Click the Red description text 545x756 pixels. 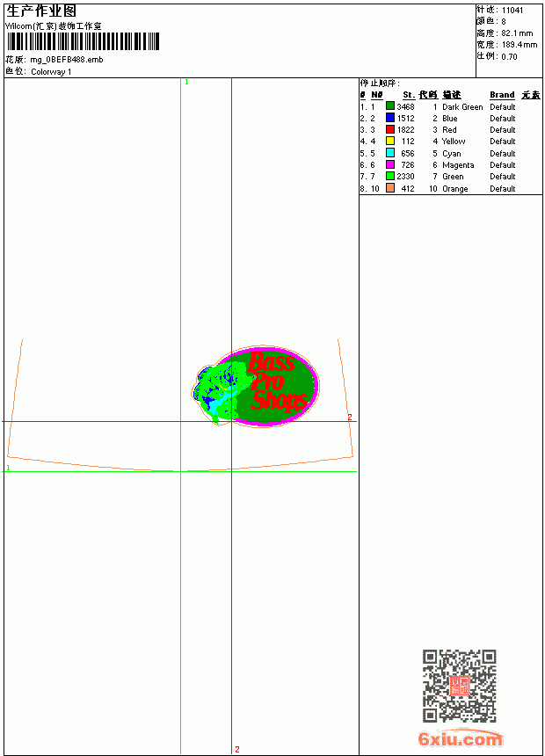449,130
